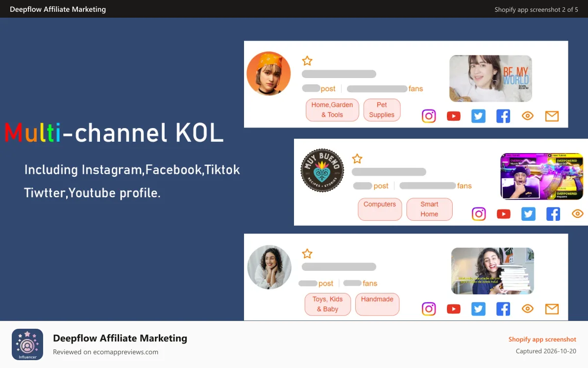
Task: Open Twitter icon on the Muy Bueno card
Action: click(528, 214)
